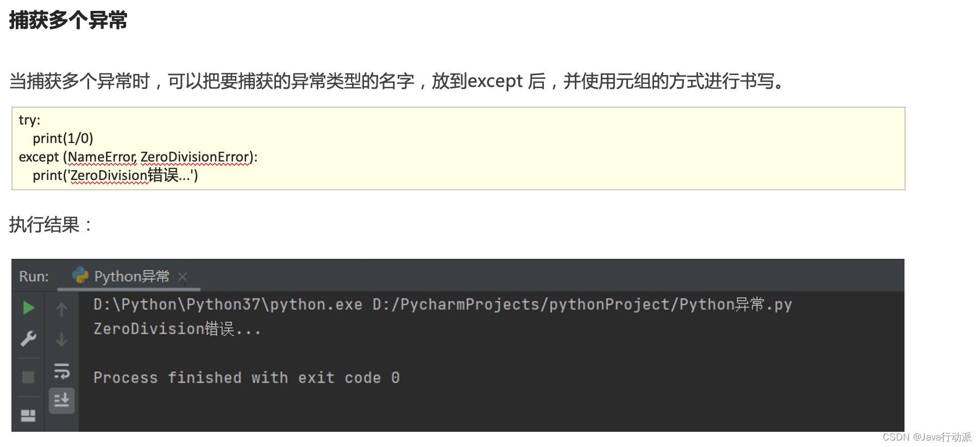The width and height of the screenshot is (980, 447).
Task: Click the 捕获多个异常 heading
Action: (68, 20)
